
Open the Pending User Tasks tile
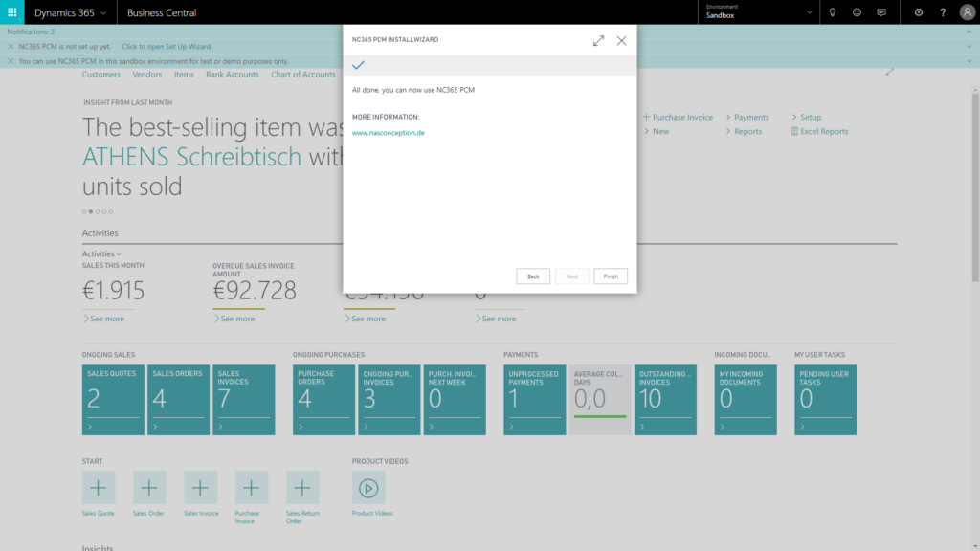point(826,400)
